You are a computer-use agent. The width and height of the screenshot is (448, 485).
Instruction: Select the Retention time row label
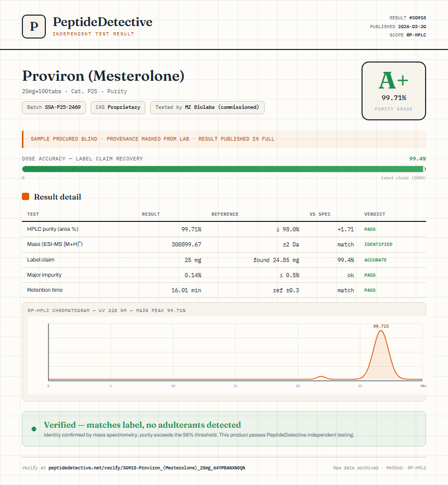(45, 290)
